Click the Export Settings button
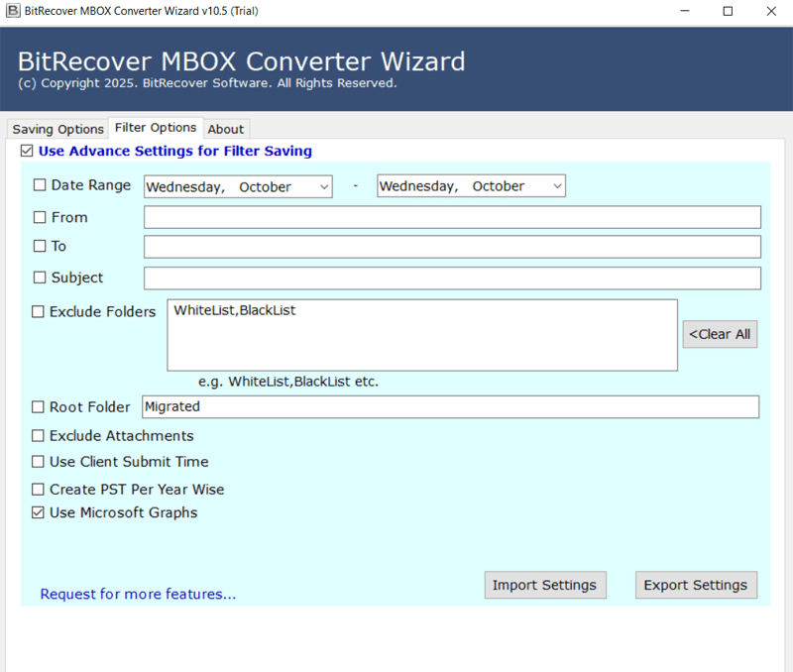 696,585
